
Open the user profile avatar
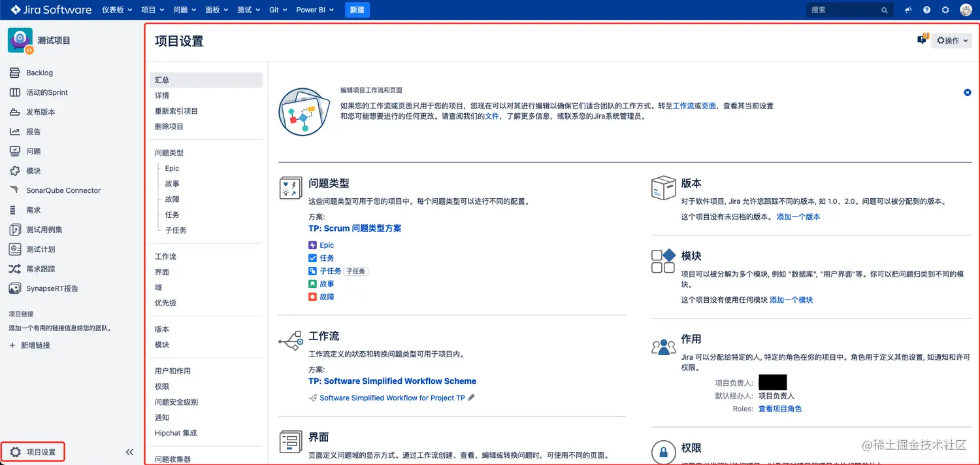click(x=966, y=10)
